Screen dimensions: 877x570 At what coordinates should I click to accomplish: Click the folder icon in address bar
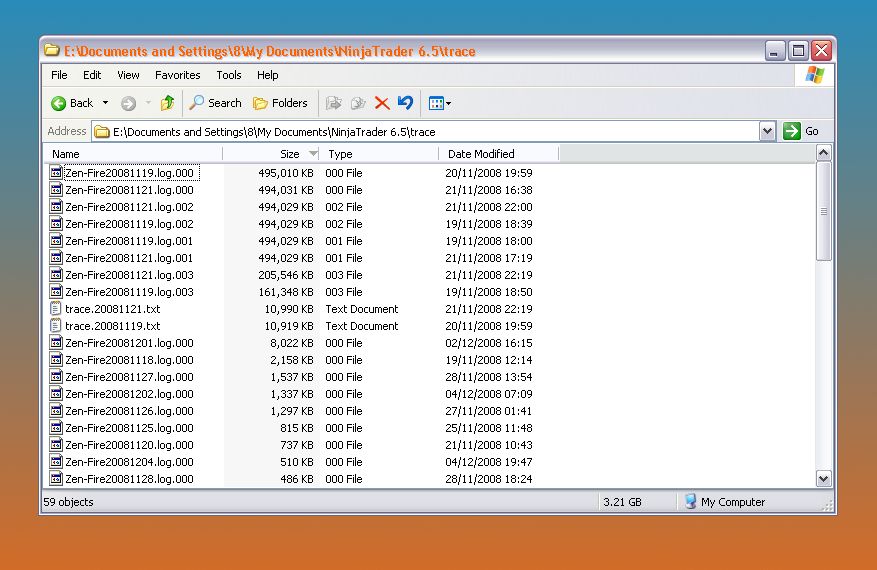click(x=102, y=132)
